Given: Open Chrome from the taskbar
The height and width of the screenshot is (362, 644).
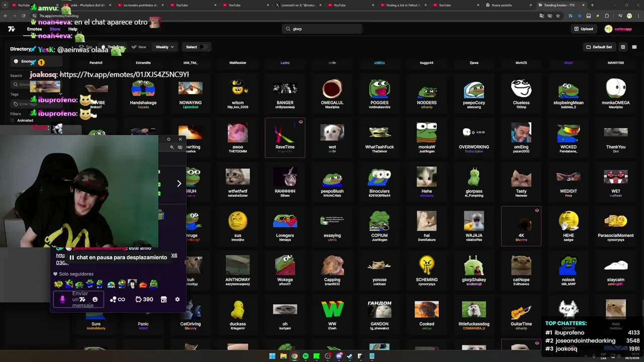Looking at the screenshot, I should tap(294, 356).
